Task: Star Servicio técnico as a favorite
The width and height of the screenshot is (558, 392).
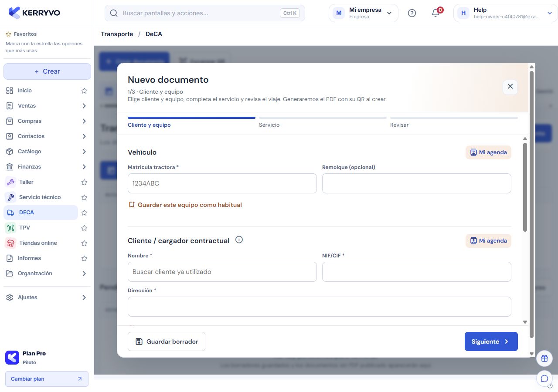Action: [x=85, y=197]
